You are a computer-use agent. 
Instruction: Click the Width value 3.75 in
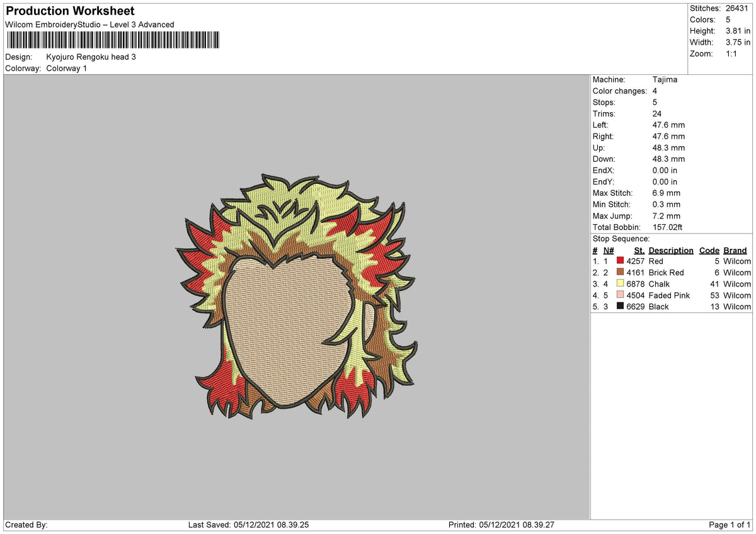pyautogui.click(x=738, y=42)
